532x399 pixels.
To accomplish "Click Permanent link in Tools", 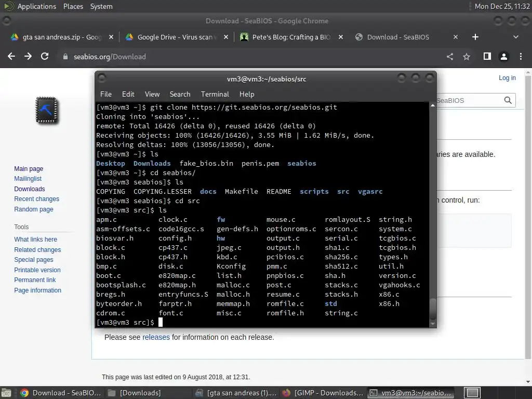I will (x=35, y=280).
